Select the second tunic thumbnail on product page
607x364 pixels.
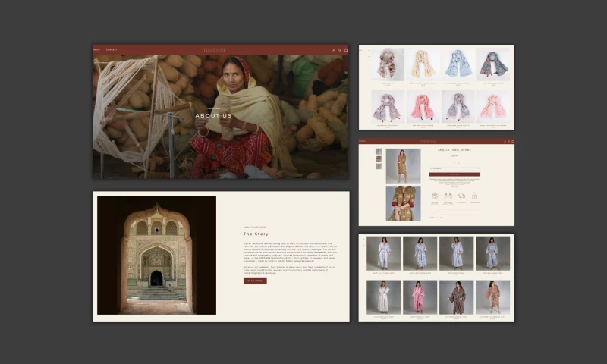[x=379, y=158]
